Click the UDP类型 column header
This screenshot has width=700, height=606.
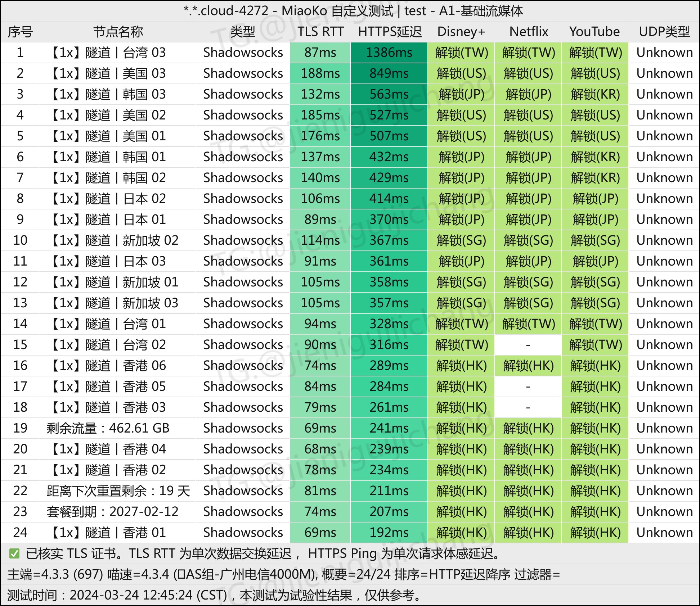click(664, 32)
